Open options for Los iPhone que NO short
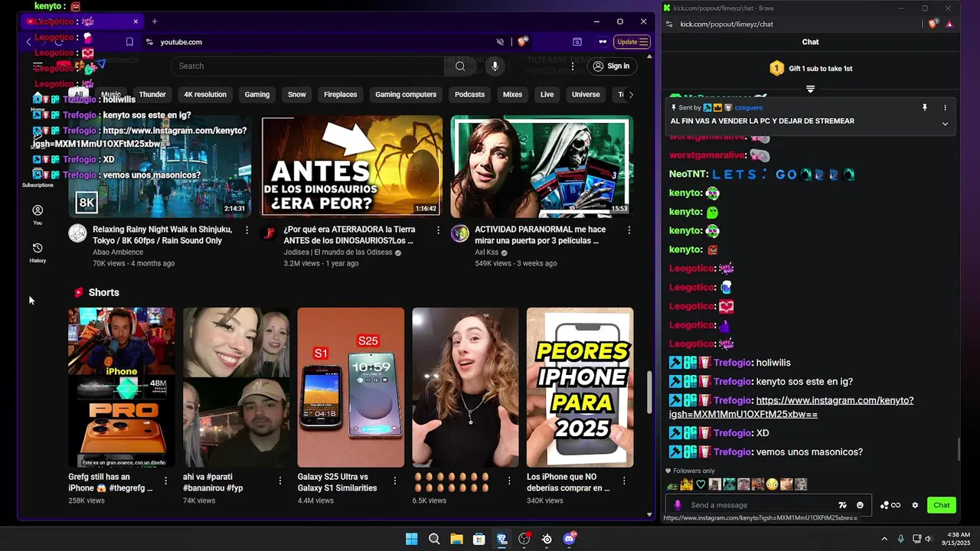Screen dimensions: 980x551 [x=624, y=481]
